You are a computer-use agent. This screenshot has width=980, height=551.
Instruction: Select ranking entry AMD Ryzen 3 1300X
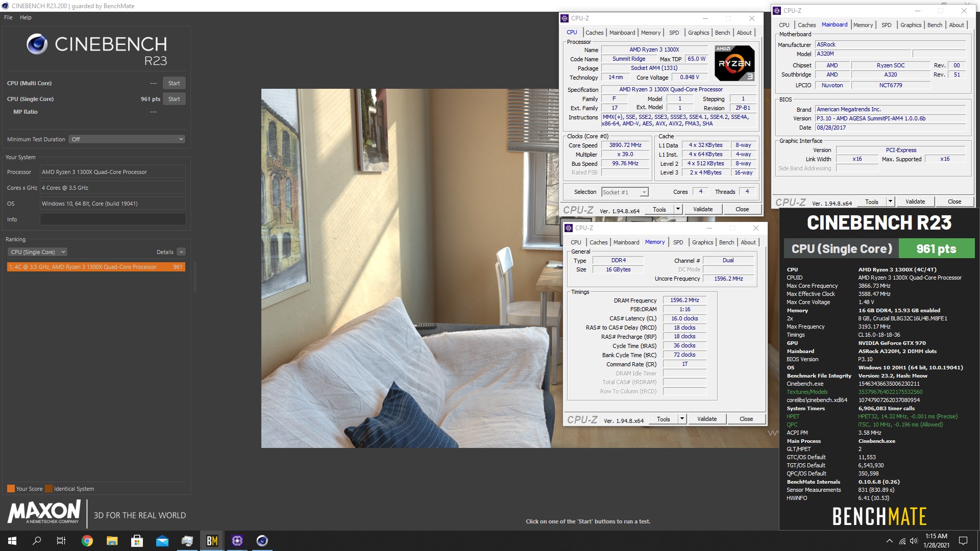[96, 267]
